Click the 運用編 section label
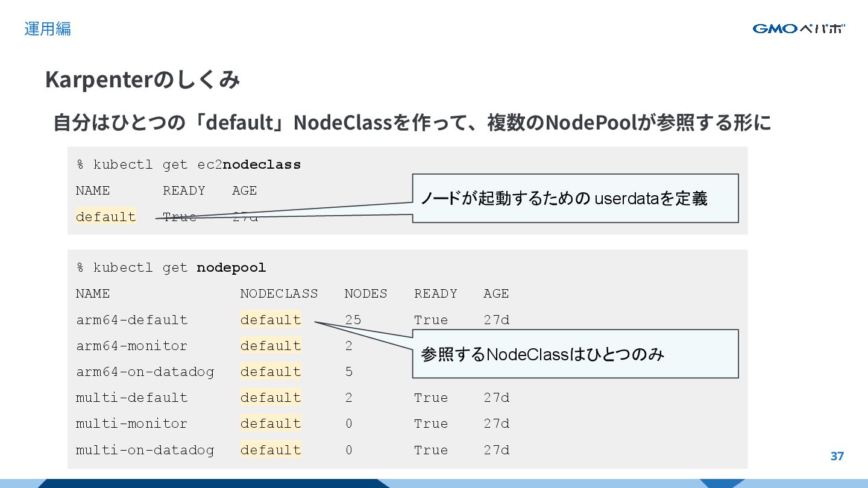The image size is (868, 488). (x=48, y=28)
